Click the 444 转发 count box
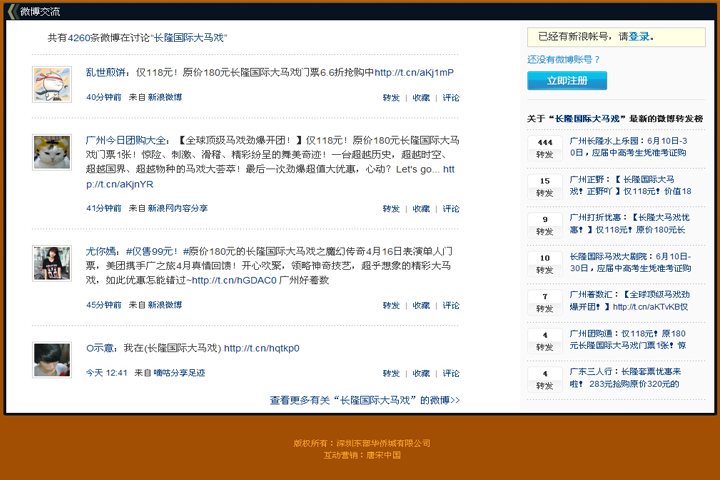The width and height of the screenshot is (720, 480). tap(545, 148)
